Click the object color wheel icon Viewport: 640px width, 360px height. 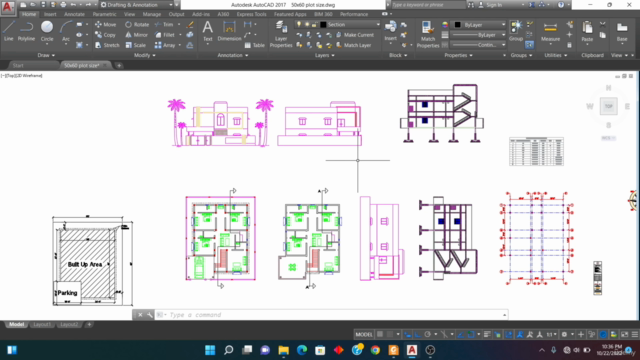pyautogui.click(x=445, y=24)
